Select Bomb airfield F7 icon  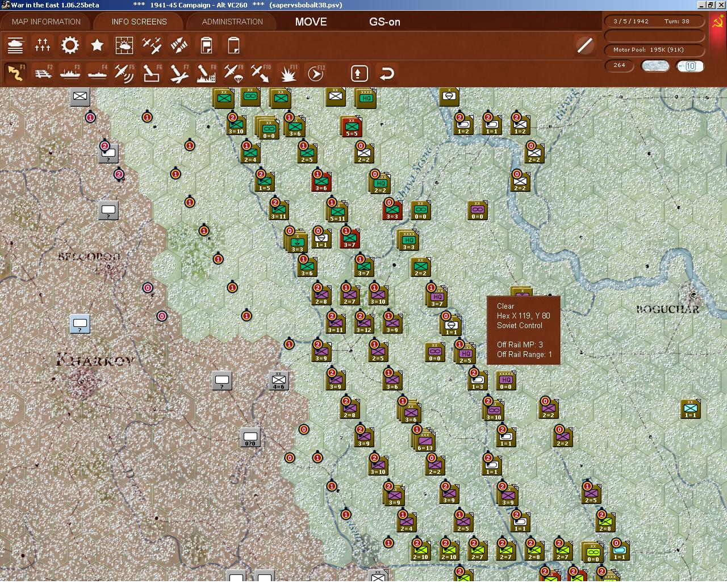pyautogui.click(x=179, y=73)
